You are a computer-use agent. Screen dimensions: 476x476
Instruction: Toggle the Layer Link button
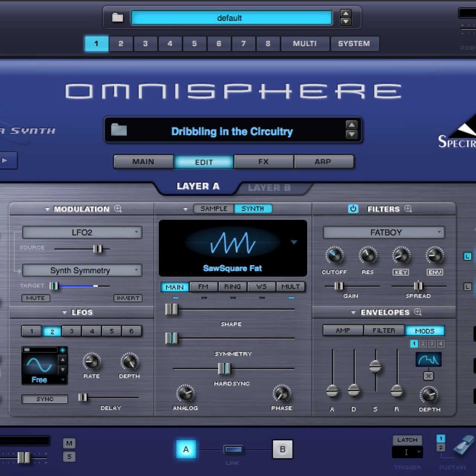point(233,450)
